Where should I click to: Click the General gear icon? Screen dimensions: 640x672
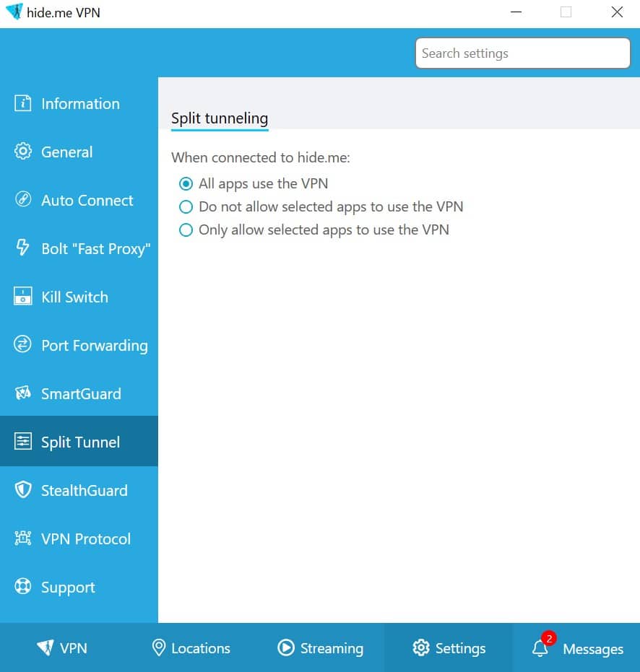22,152
